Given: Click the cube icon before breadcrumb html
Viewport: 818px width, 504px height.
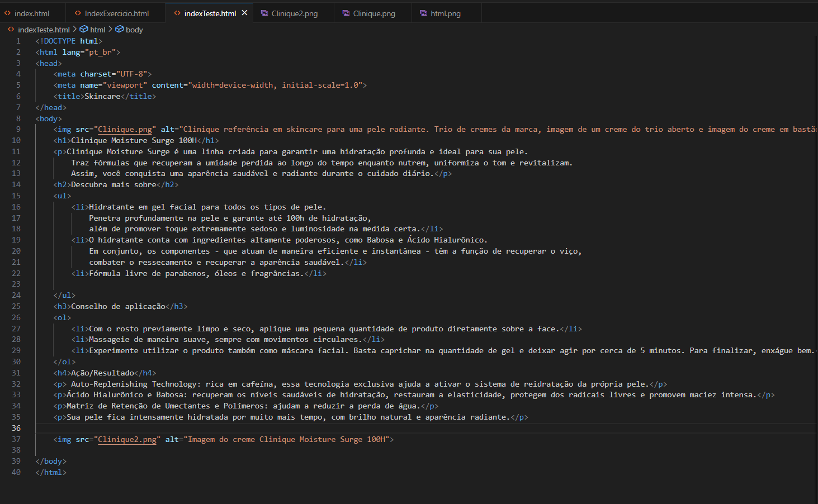Looking at the screenshot, I should 84,29.
